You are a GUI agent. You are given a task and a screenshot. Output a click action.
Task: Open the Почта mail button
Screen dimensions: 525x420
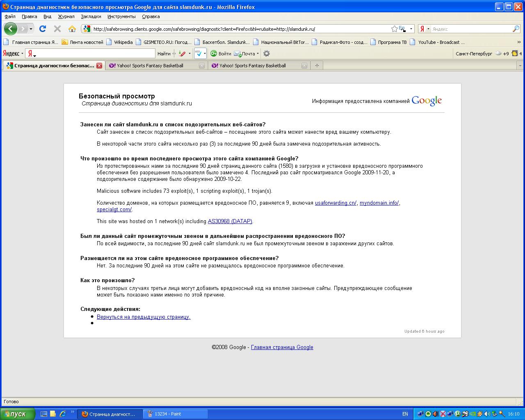[244, 54]
